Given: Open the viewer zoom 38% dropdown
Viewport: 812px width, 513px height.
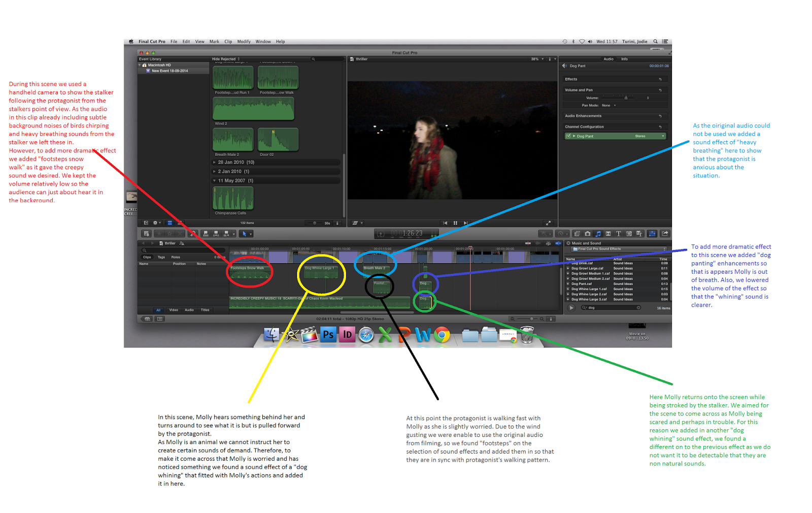Looking at the screenshot, I should (537, 59).
